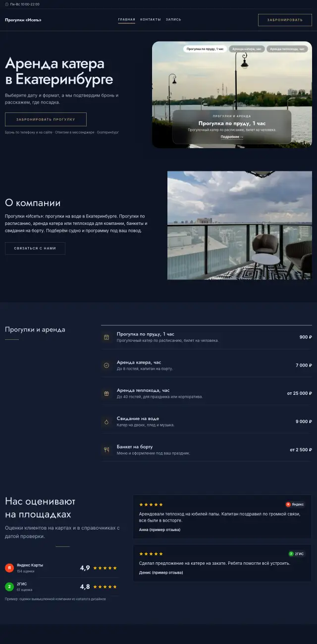The height and width of the screenshot is (644, 317).
Task: Click the Забронировать прогулку button
Action: [x=46, y=119]
